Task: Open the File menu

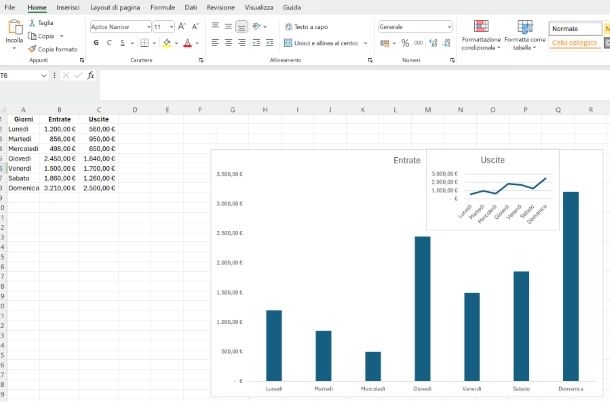Action: click(10, 7)
